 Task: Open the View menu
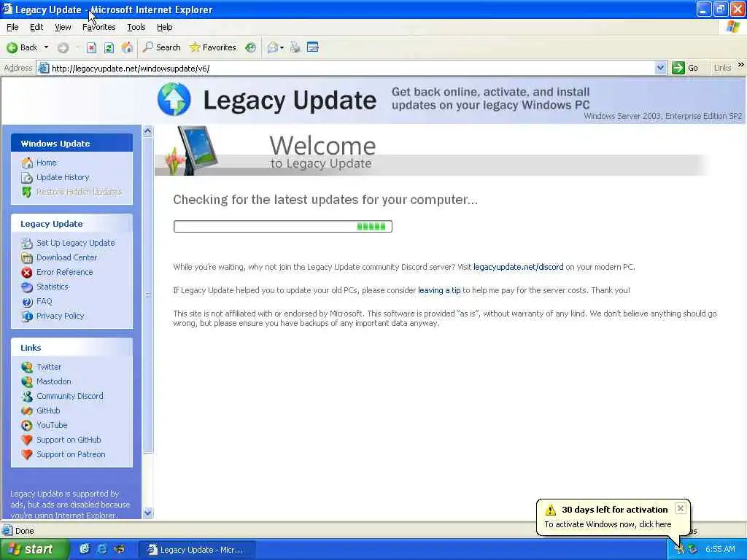(x=63, y=27)
